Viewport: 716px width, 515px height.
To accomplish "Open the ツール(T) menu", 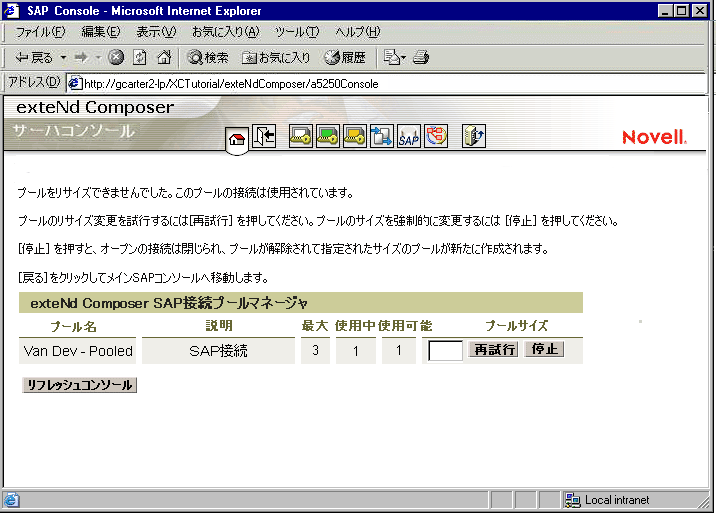I will click(297, 32).
